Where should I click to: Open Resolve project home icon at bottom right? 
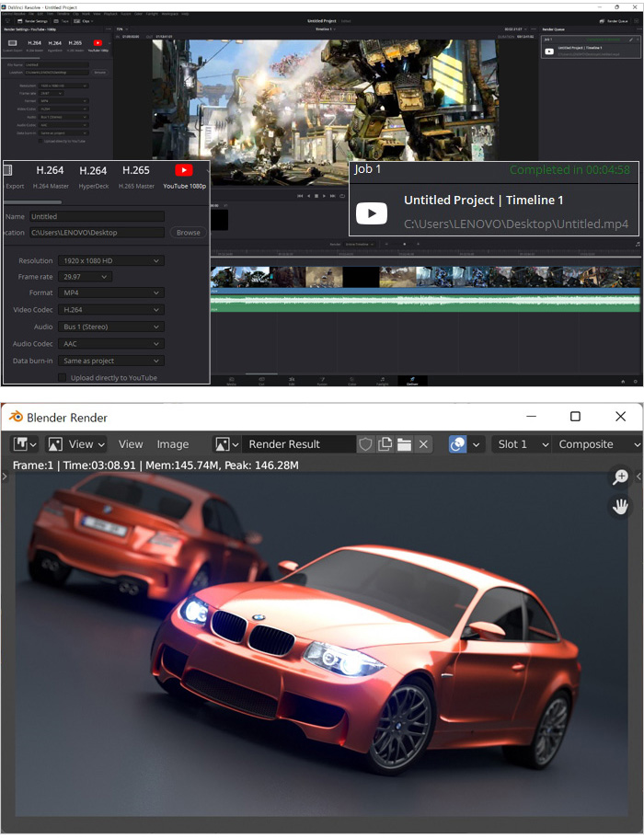[x=623, y=382]
